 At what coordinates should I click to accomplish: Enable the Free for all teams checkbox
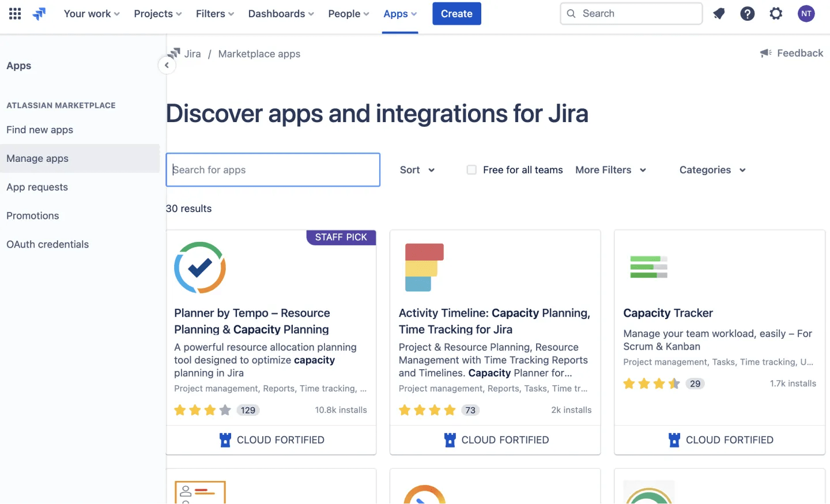[471, 169]
